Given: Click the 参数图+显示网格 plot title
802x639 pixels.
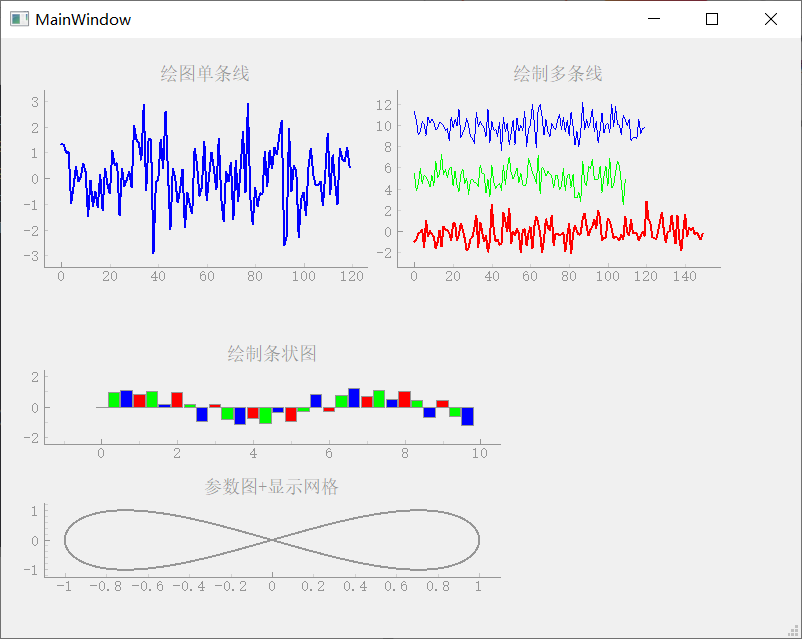Looking at the screenshot, I should pos(273,487).
